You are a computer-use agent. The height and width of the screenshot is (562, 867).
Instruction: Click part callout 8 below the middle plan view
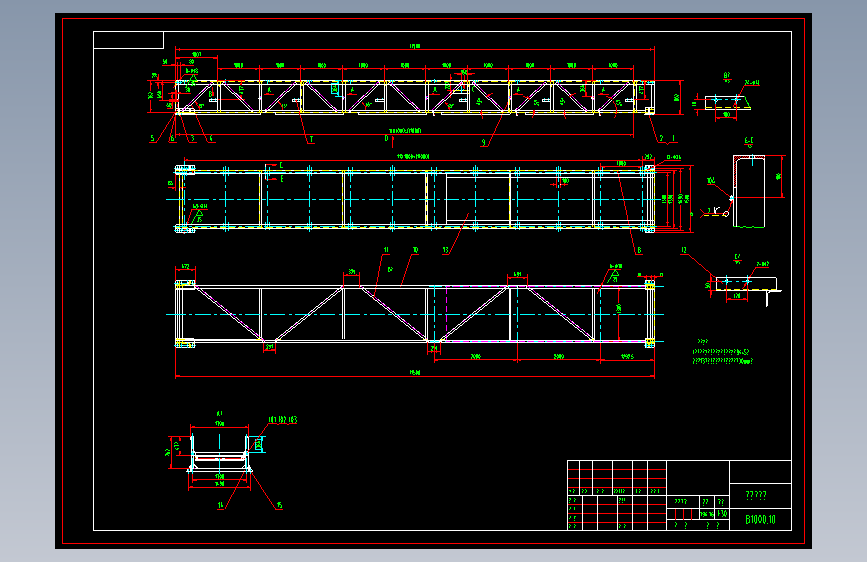pos(639,250)
